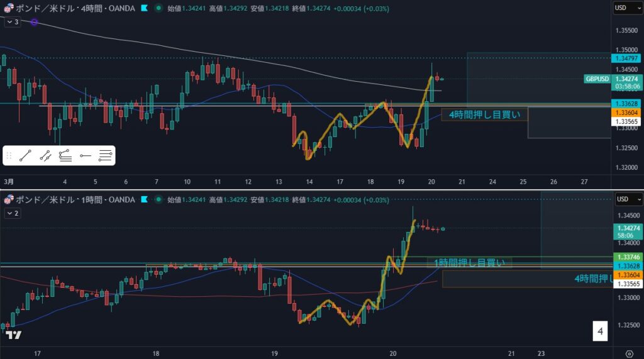Screen dimensions: 644x359
Task: Click the TradingView logo in lower chart
Action: tap(14, 334)
